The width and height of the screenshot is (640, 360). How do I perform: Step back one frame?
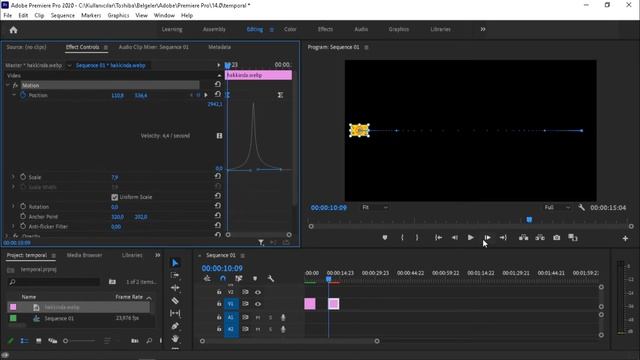pyautogui.click(x=454, y=238)
